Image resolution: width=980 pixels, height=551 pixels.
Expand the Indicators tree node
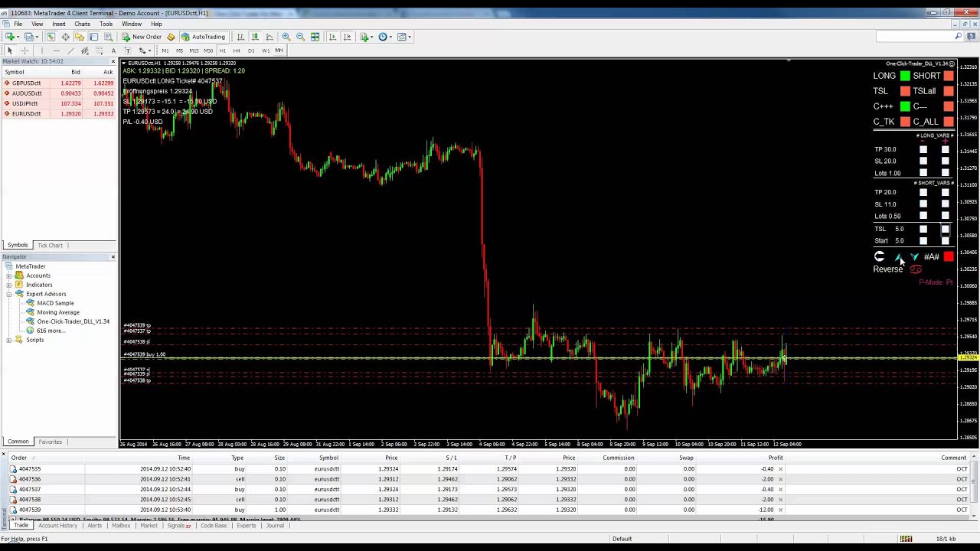tap(8, 285)
